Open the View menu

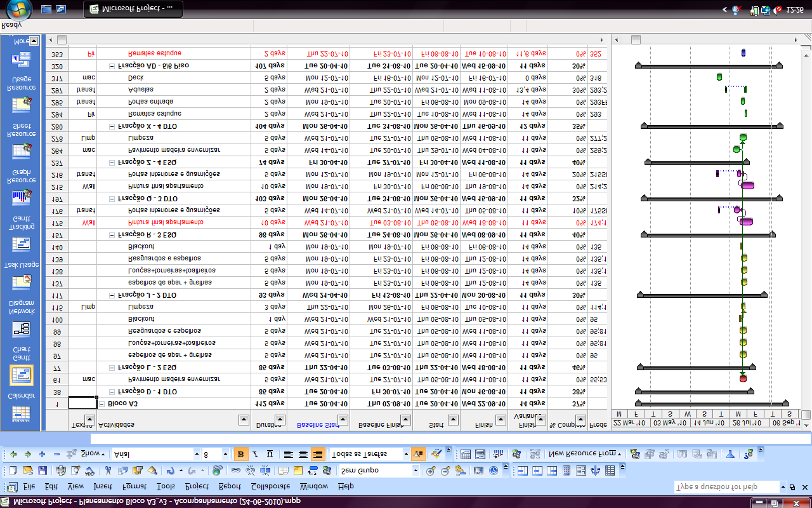click(75, 486)
